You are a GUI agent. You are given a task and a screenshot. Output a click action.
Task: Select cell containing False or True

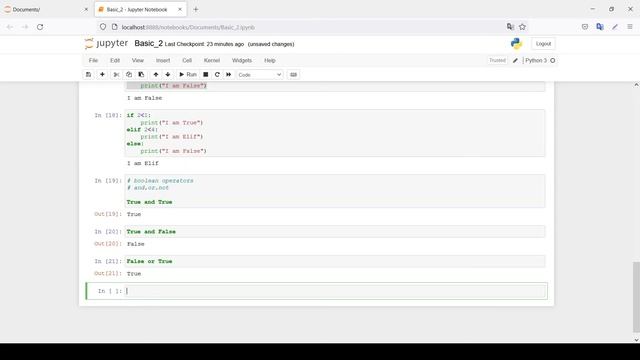point(335,261)
